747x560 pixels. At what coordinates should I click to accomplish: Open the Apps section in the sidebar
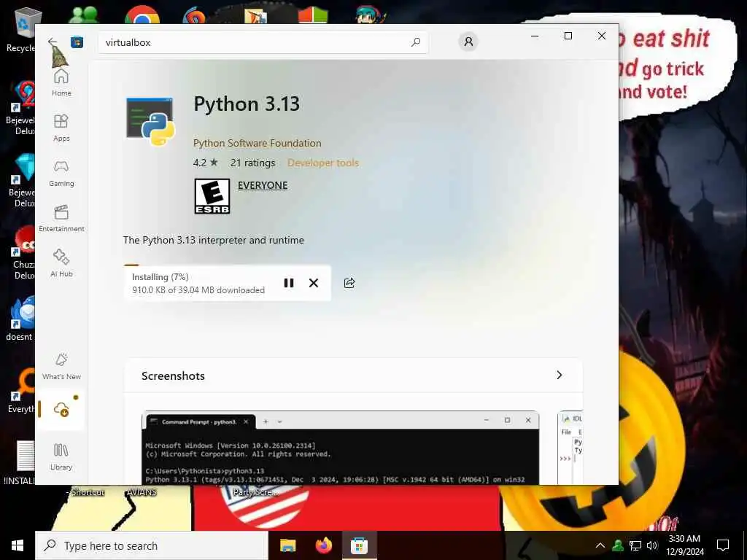pos(61,128)
